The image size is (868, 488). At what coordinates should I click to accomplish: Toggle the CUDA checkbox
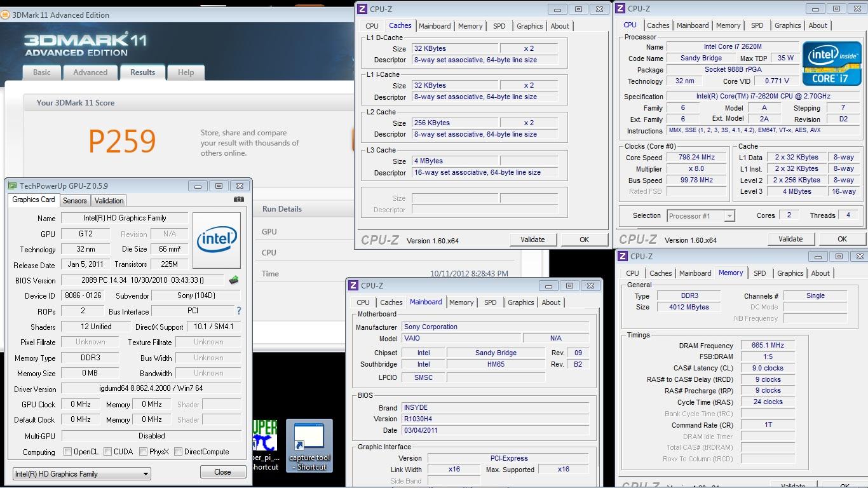pos(107,452)
